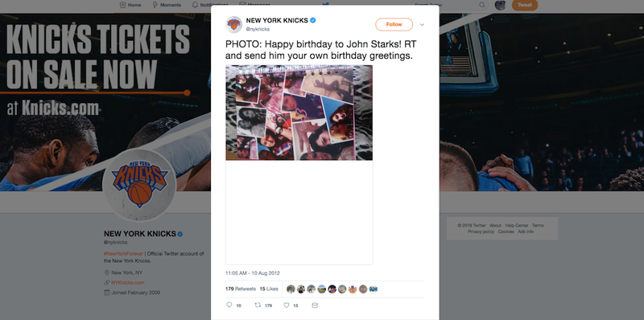Expand the tweet options chevron
The height and width of the screenshot is (320, 644).
[422, 25]
